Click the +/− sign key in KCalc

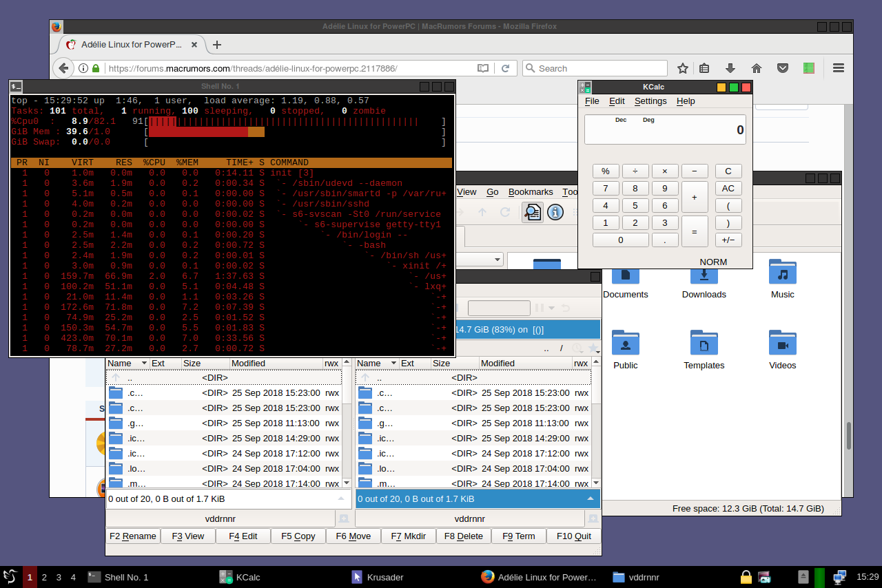[728, 240]
